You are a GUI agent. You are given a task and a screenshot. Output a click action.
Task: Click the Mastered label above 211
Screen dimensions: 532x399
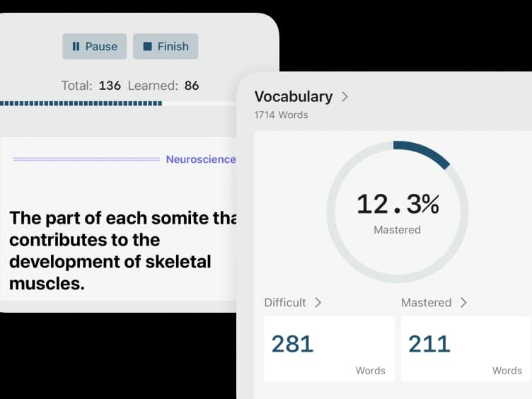tap(426, 302)
